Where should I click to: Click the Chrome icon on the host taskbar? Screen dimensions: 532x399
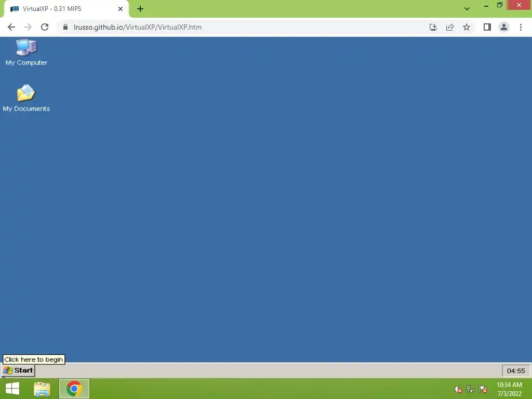pyautogui.click(x=74, y=389)
